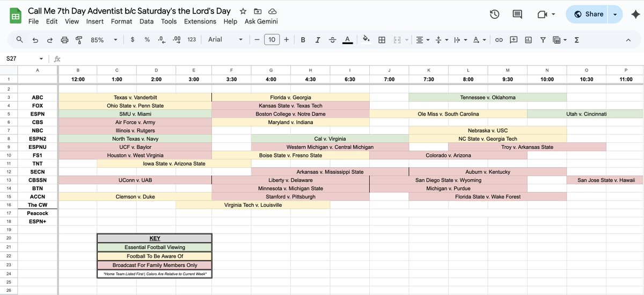
Task: Collapse the toolbar chevron
Action: pos(628,40)
